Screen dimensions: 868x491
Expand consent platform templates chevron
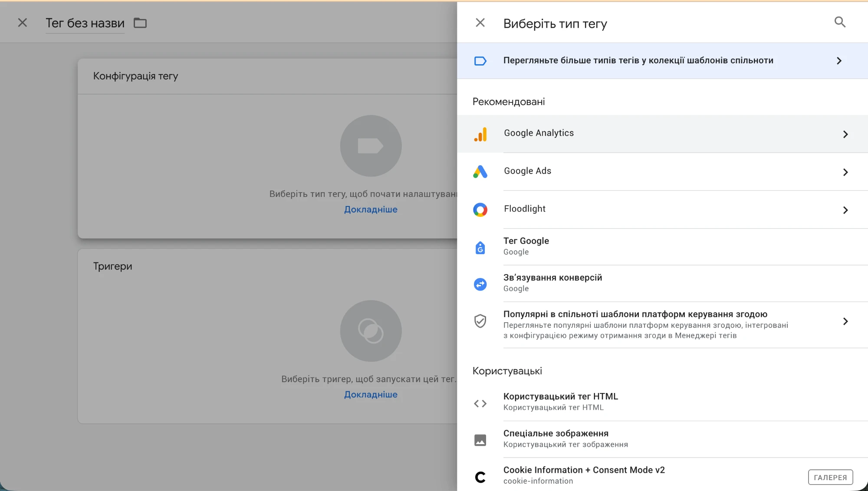coord(845,321)
